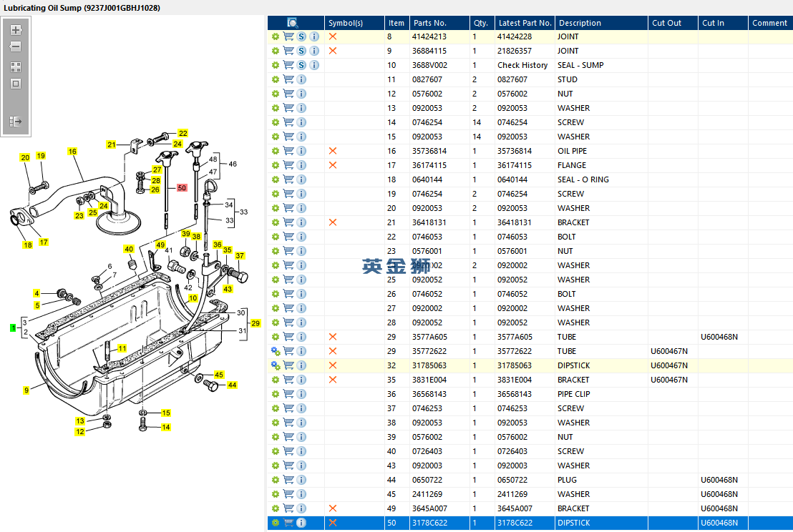The image size is (793, 532).
Task: Click the zoom out minus button on diagram toolbar
Action: [x=16, y=46]
